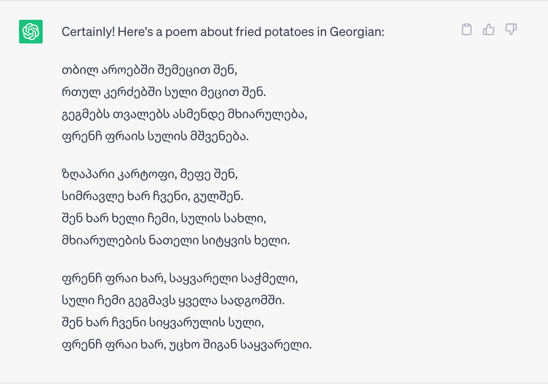Click the intro sentence starting with Certainly!
The image size is (548, 392).
223,32
